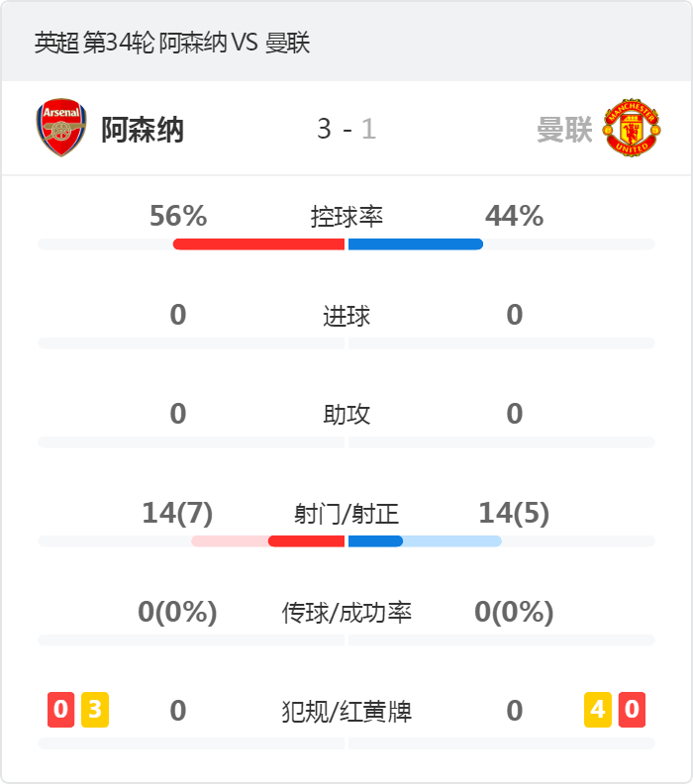Open the 阿森纳 team name link

143,130
